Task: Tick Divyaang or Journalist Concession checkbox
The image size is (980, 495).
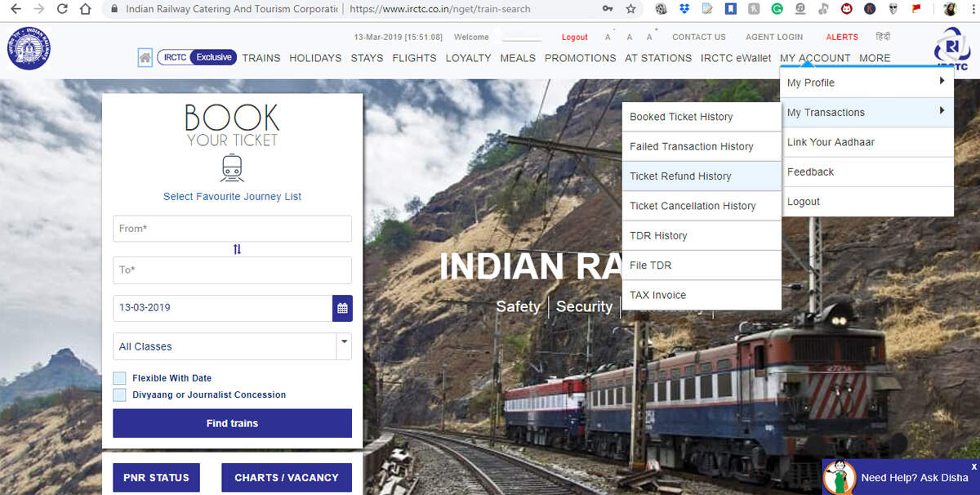Action: (x=119, y=395)
